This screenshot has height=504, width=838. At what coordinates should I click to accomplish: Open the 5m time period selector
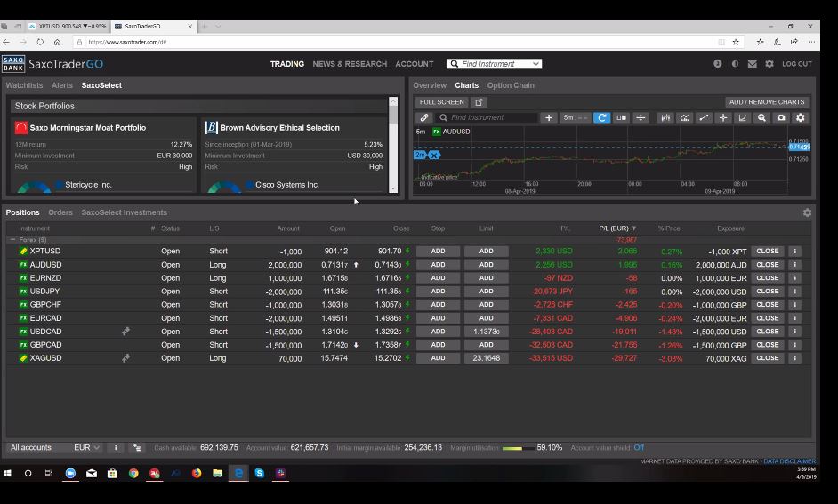click(x=575, y=117)
